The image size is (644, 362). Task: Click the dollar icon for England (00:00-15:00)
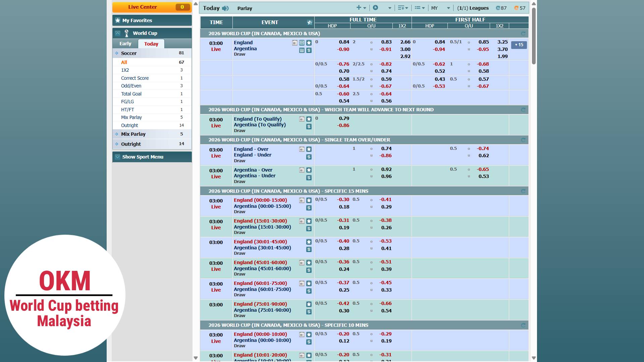tap(309, 208)
